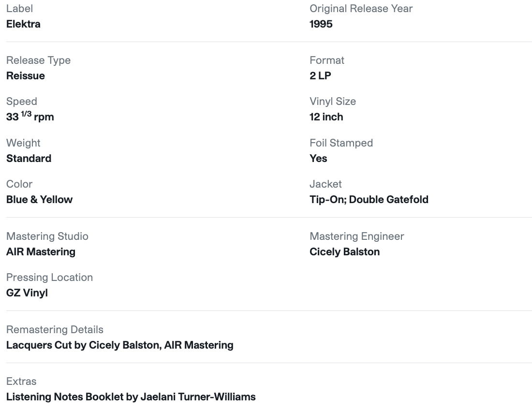Image resolution: width=532 pixels, height=411 pixels.
Task: Click Tip-On; Double Gatefold jacket text
Action: click(369, 199)
